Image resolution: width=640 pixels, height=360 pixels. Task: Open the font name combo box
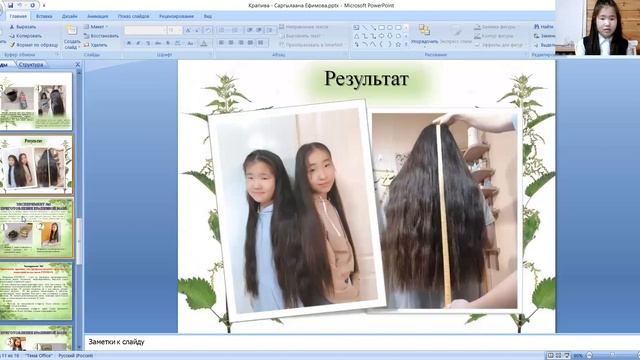point(145,30)
